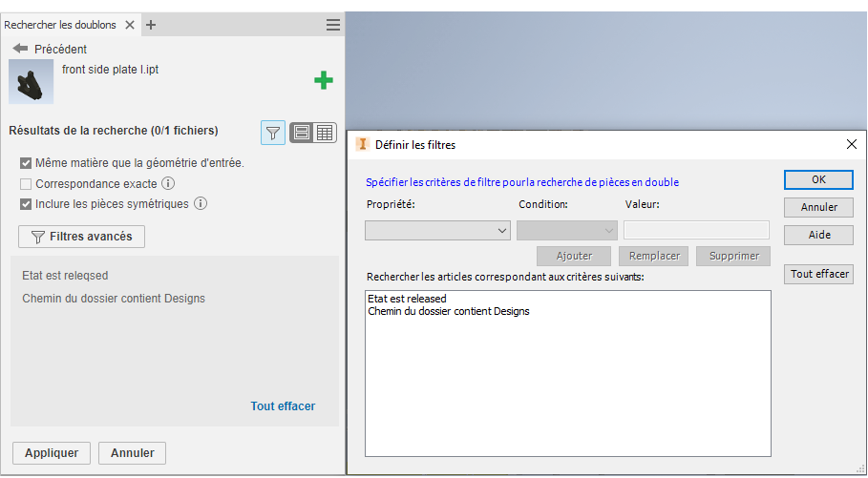Click the Valeur input field
868x478 pixels.
tap(696, 230)
